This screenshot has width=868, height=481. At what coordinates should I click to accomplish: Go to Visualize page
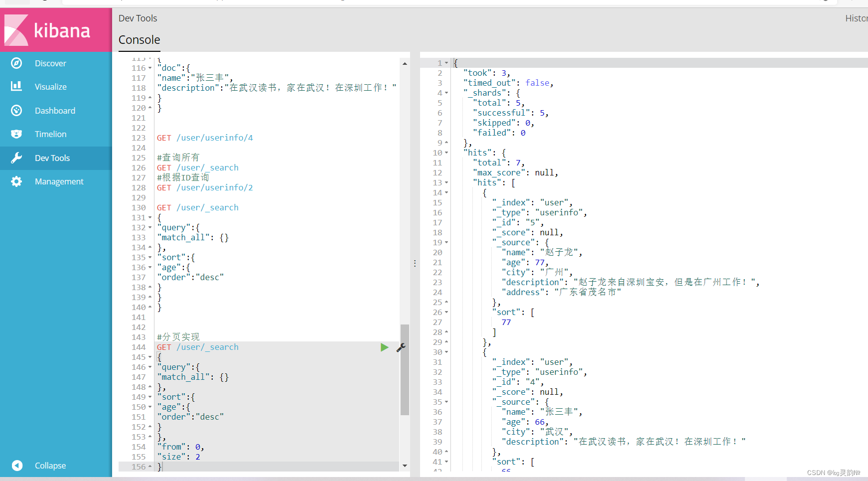click(x=51, y=87)
